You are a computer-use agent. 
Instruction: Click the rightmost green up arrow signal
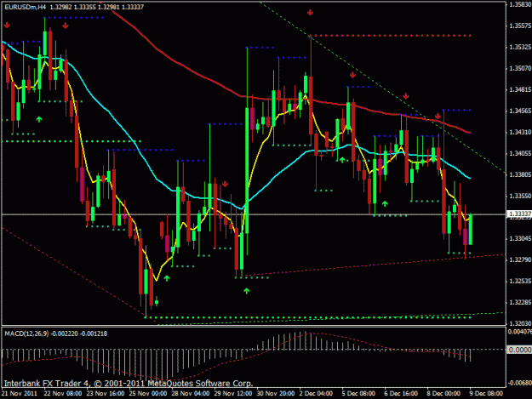385,203
